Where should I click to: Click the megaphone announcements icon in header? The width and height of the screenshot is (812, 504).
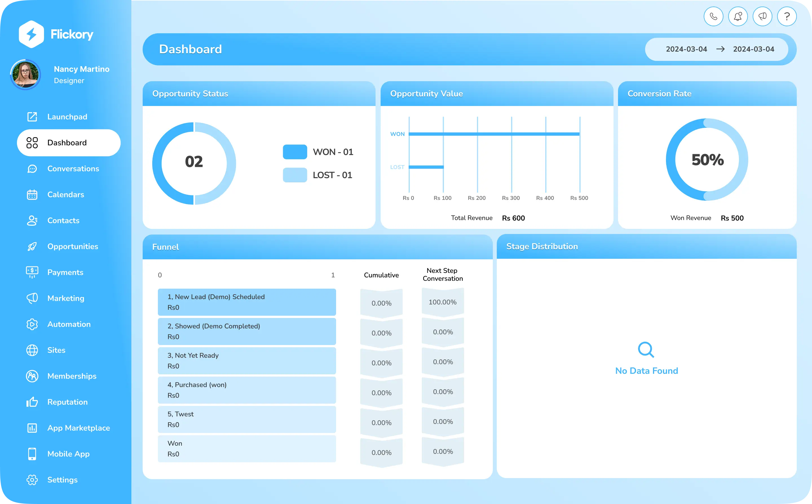[762, 16]
